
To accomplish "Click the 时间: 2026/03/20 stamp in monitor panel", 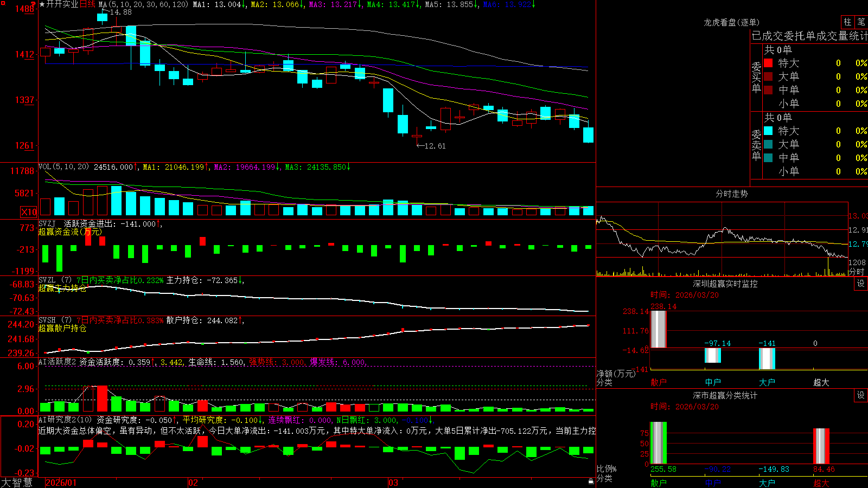I will tap(685, 295).
